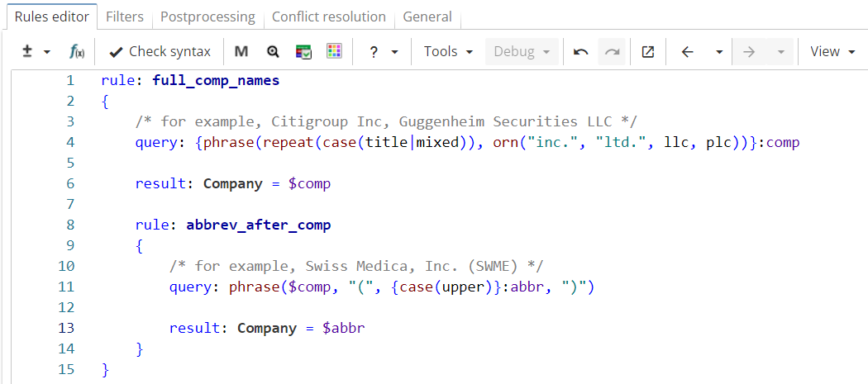Screen dimensions: 868x384
Task: Open the Conflict resolution tab
Action: (x=328, y=17)
